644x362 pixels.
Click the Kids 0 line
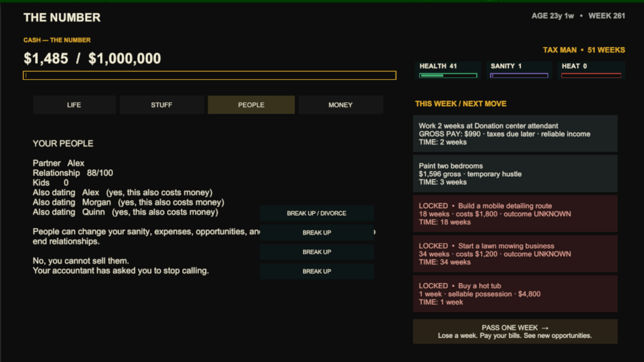click(x=51, y=183)
